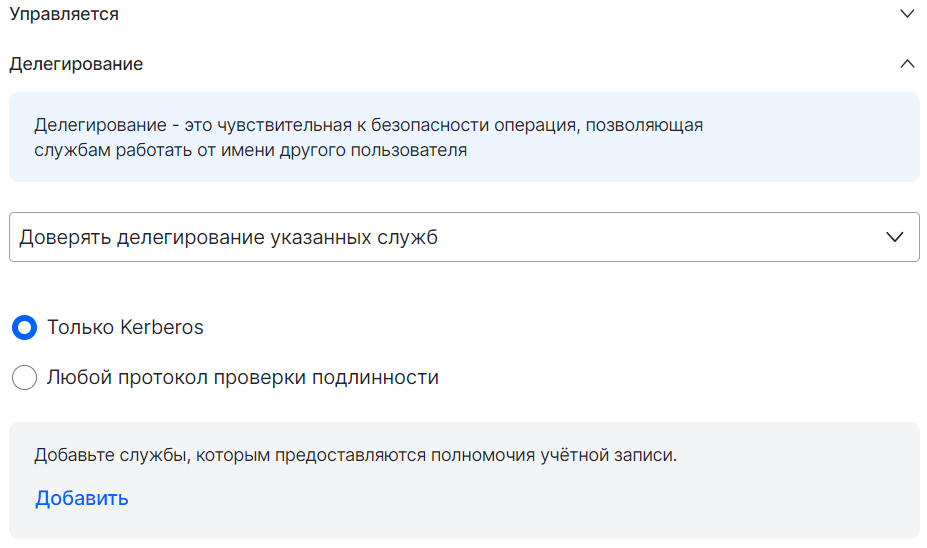Viewport: 927px width, 548px height.
Task: Open the delegation trust combo box
Action: (464, 237)
